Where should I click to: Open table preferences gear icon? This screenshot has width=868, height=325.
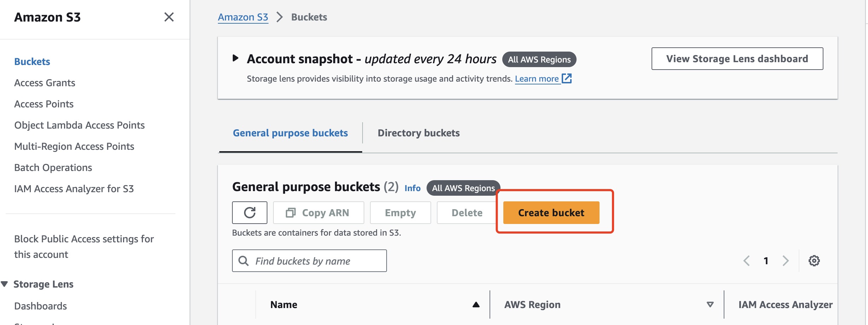pos(814,261)
